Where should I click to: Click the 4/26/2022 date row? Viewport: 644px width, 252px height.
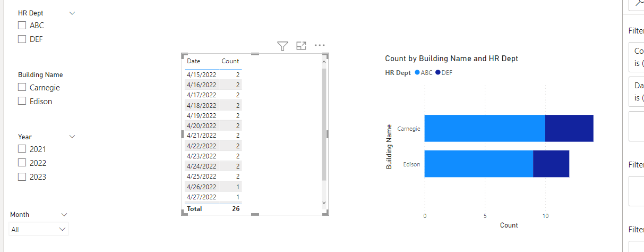pyautogui.click(x=213, y=187)
